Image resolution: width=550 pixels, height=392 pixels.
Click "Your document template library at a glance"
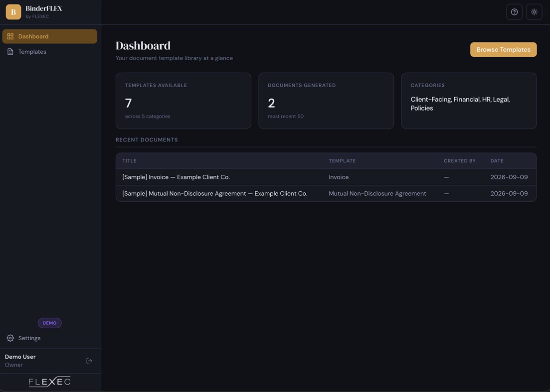tap(175, 58)
